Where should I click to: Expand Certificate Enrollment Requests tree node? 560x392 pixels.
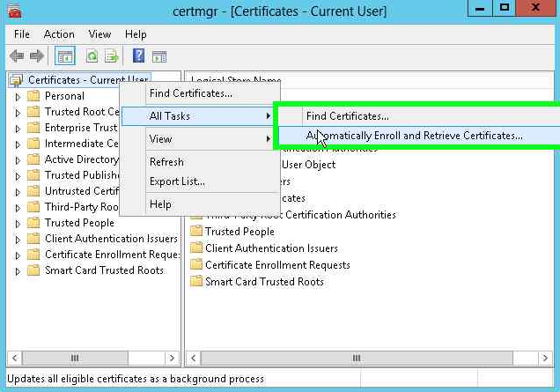point(17,255)
